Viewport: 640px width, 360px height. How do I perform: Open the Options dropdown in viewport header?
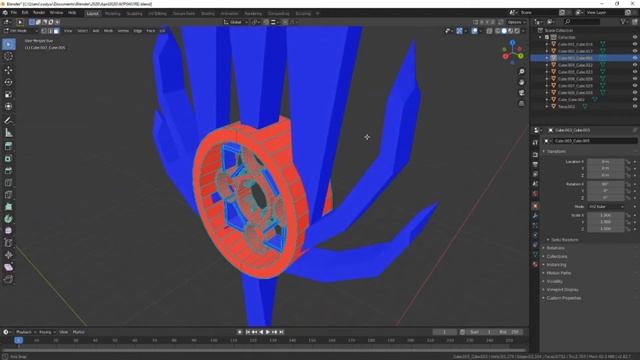pos(516,22)
